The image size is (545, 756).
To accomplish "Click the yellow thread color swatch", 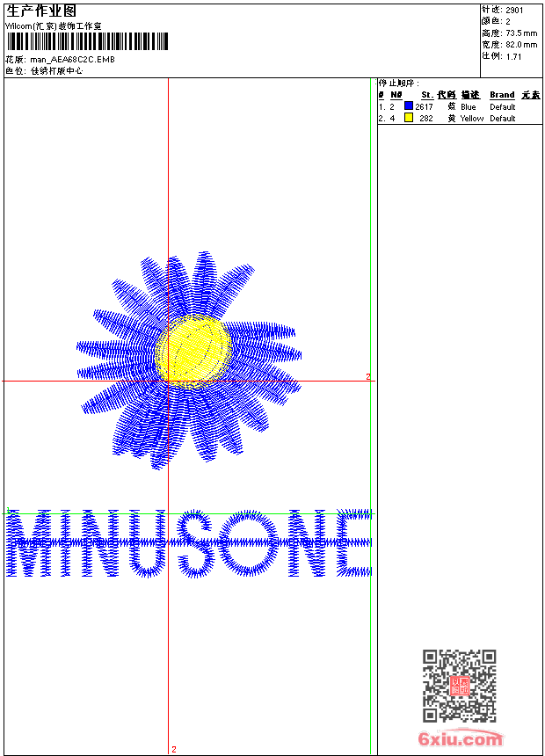I will [x=409, y=118].
